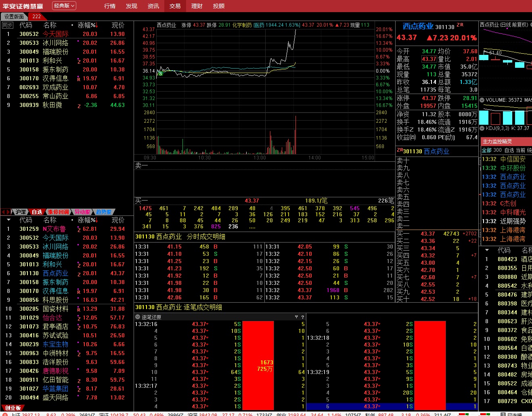Viewport: 532px width, 416px height.
Task: Click 近期强势 in monitor list
Action: tap(513, 222)
